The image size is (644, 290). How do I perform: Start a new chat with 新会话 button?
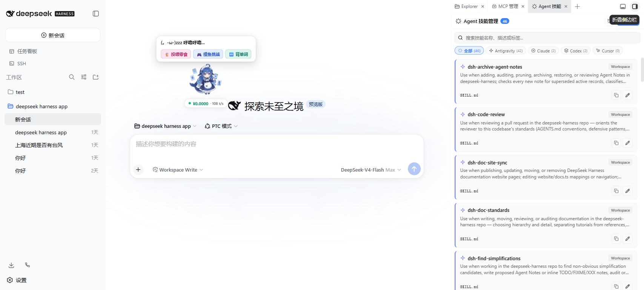(53, 35)
